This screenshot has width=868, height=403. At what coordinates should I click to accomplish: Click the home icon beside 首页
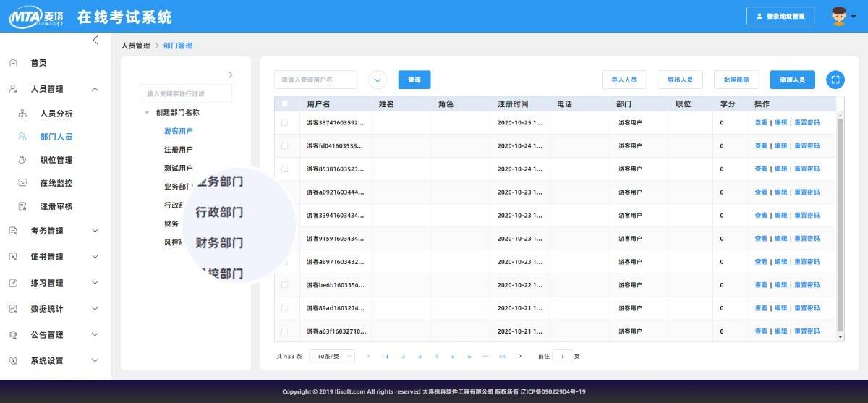[13, 63]
